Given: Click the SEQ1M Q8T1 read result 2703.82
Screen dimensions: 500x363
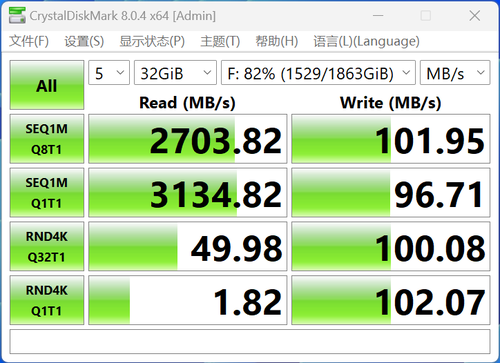Looking at the screenshot, I should tap(188, 139).
